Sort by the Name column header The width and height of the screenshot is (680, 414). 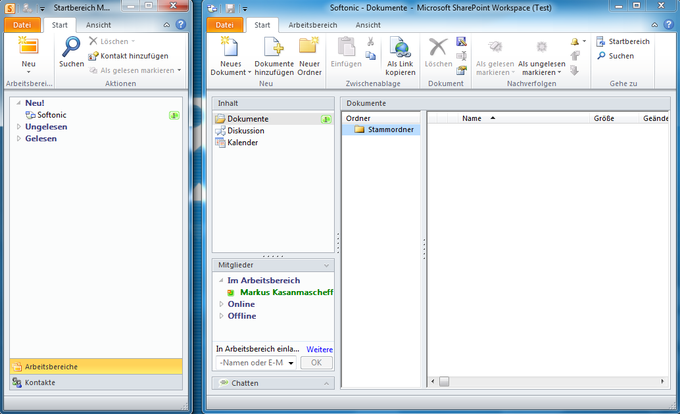pyautogui.click(x=523, y=118)
